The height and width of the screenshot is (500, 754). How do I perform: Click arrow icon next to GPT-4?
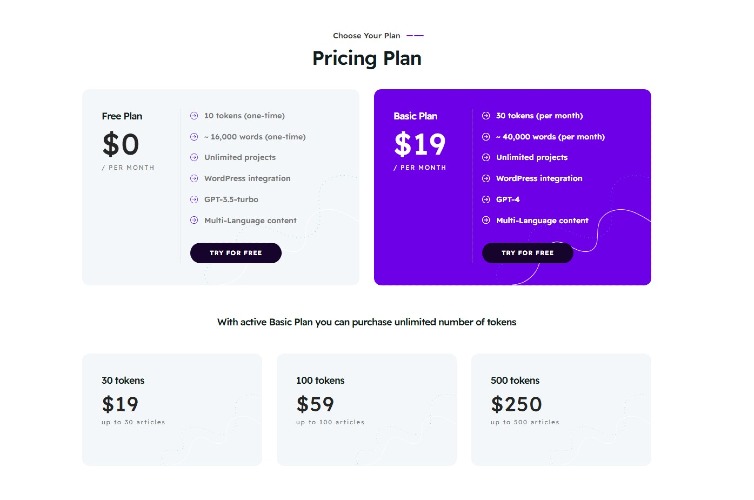(486, 199)
